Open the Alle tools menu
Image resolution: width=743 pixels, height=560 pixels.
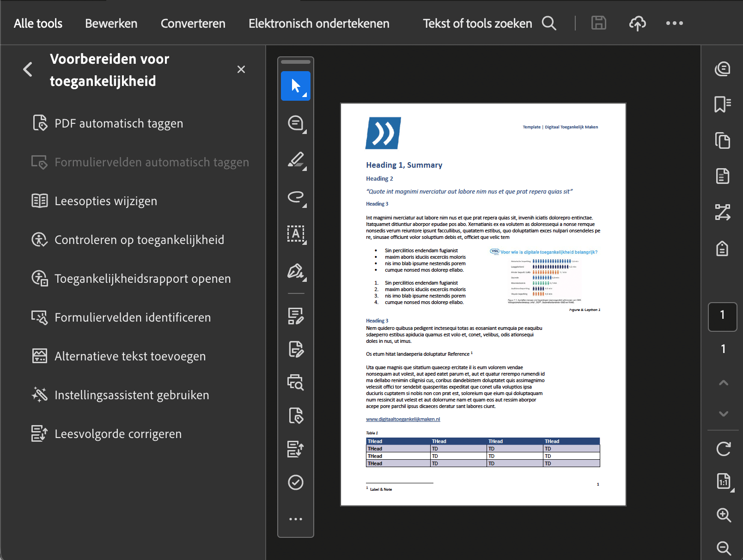[37, 23]
